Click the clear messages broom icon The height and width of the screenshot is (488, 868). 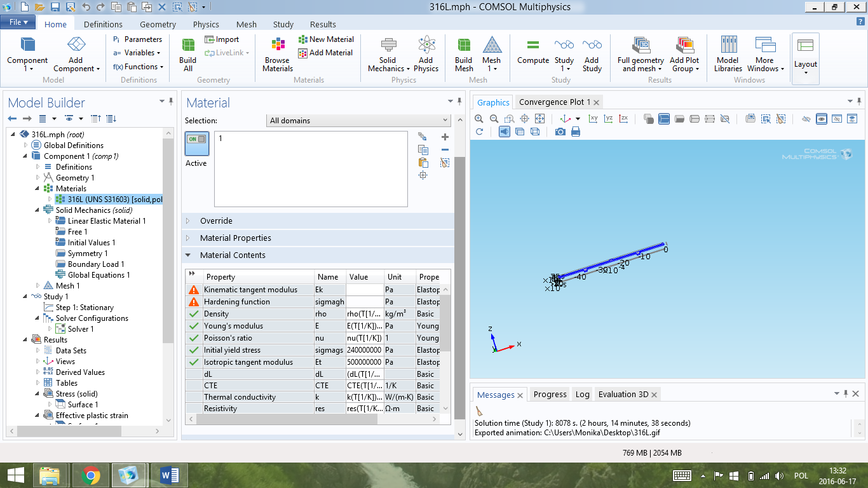pyautogui.click(x=479, y=411)
